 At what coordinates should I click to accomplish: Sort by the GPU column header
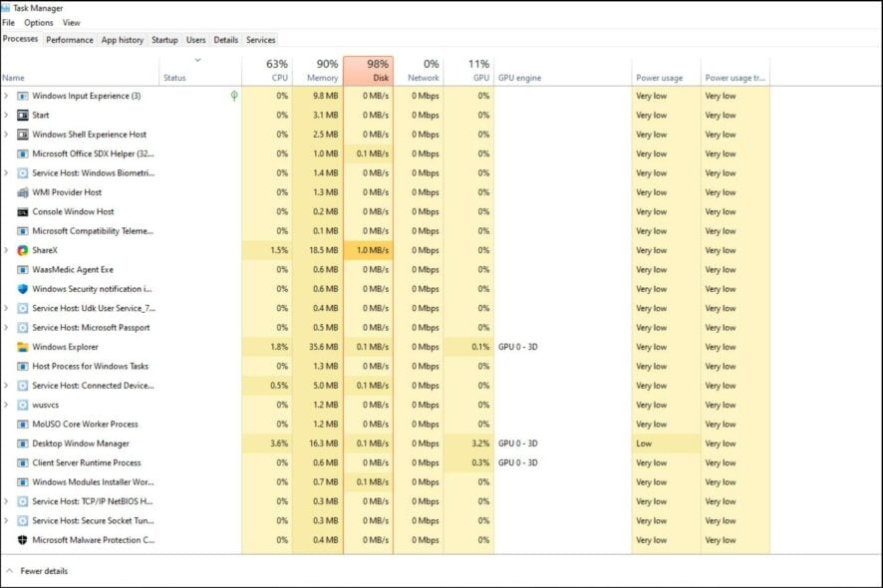point(469,71)
